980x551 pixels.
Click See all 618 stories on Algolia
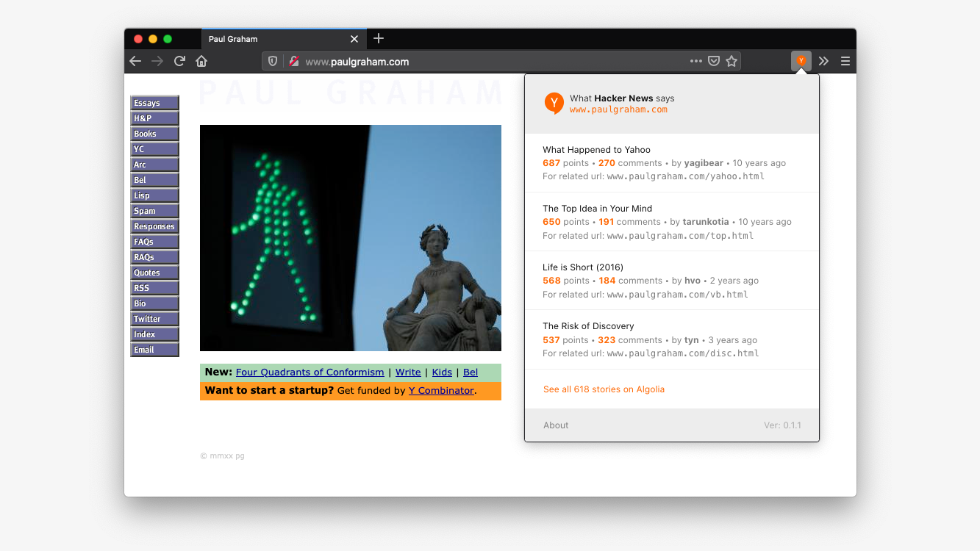(604, 389)
